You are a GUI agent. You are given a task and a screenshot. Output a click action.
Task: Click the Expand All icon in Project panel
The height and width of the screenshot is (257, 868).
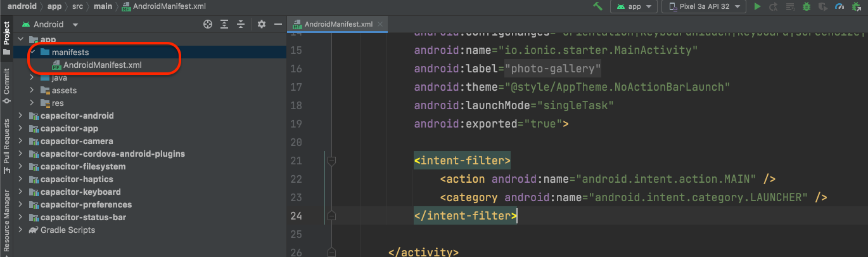(224, 24)
